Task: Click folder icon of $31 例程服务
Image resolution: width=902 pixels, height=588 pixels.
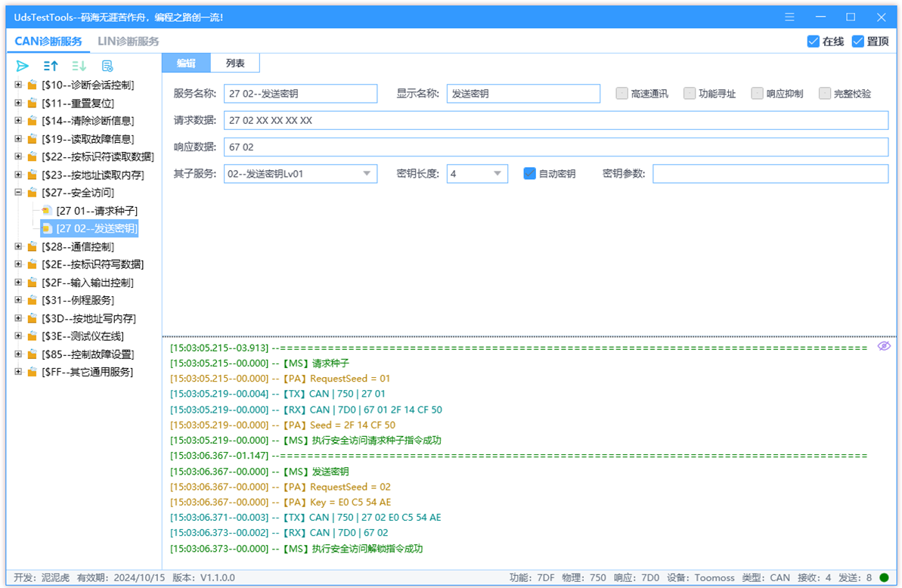Action: tap(33, 301)
